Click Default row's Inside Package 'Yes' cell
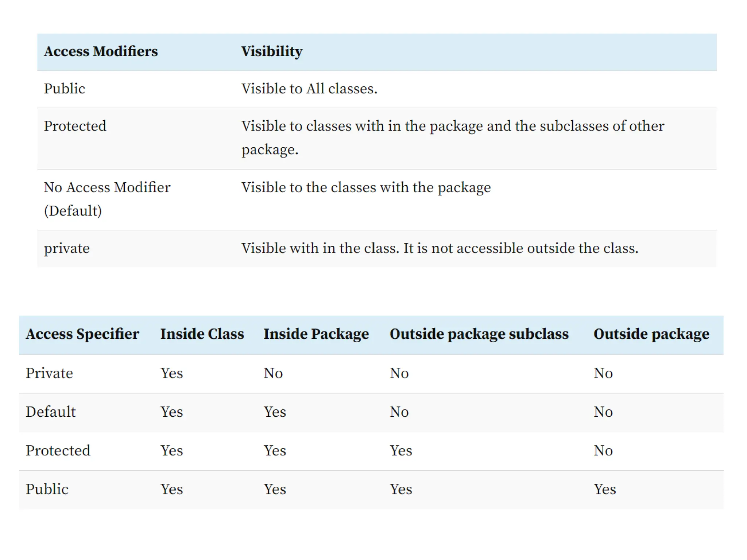Image resolution: width=747 pixels, height=560 pixels. tap(275, 412)
